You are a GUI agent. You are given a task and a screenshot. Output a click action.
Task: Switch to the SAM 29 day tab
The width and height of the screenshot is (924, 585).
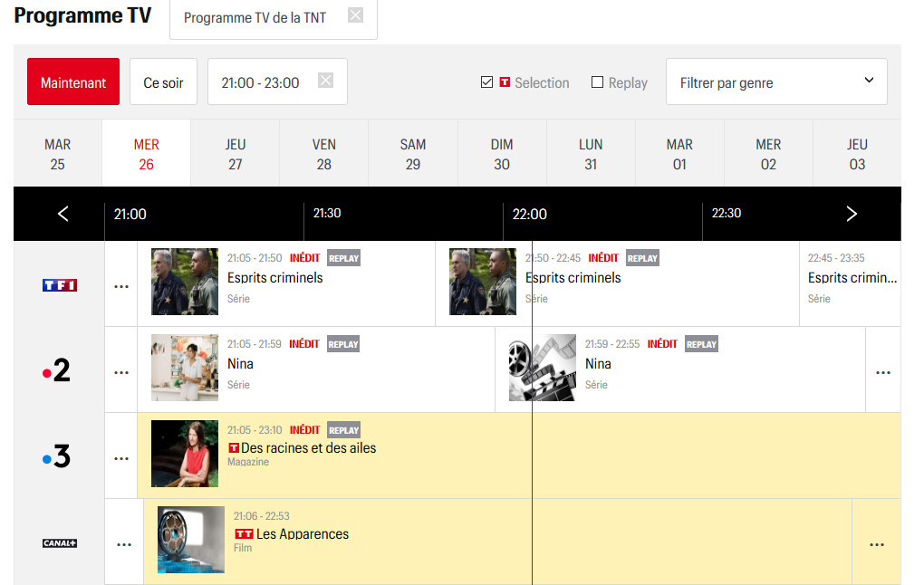click(x=413, y=153)
